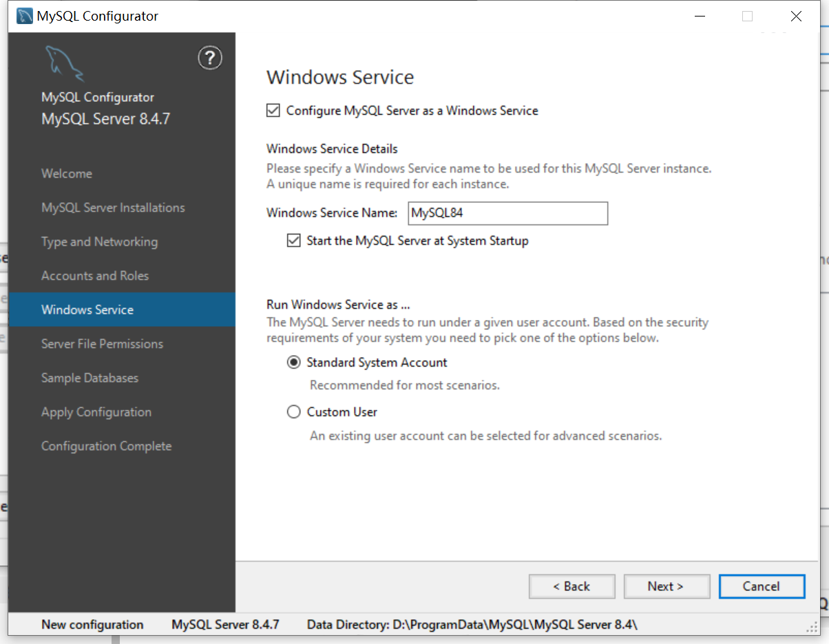This screenshot has height=644, width=829.
Task: Click the New configuration status text
Action: click(92, 625)
